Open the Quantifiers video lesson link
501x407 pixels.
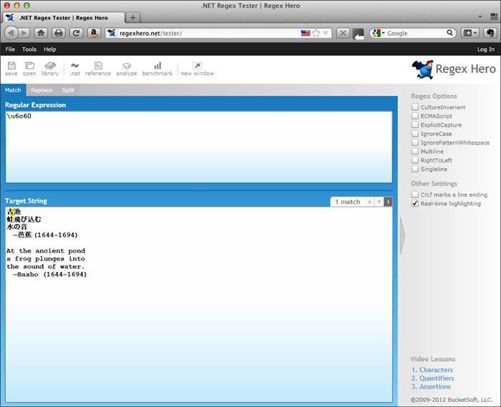(x=432, y=378)
